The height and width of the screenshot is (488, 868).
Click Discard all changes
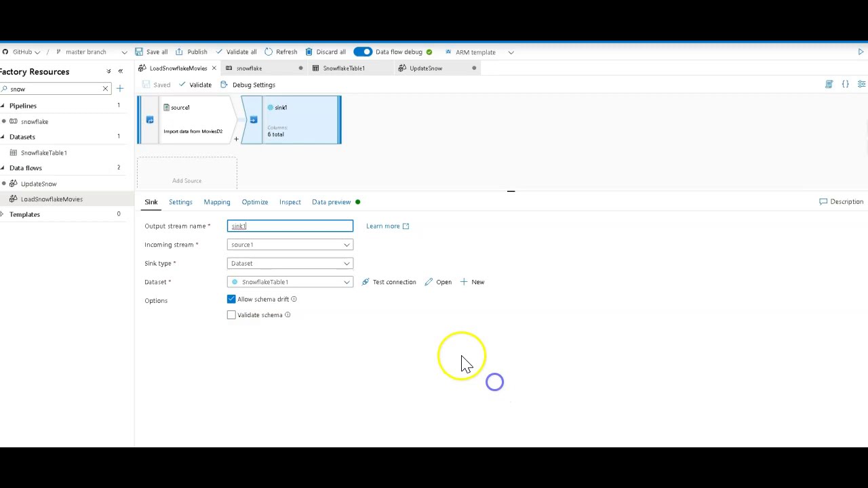coord(325,52)
